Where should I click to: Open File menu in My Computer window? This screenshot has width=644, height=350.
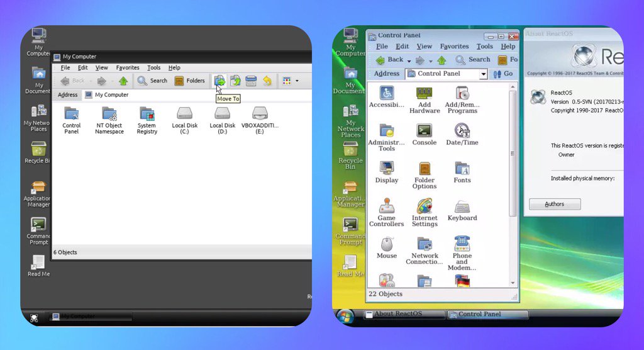pos(65,67)
